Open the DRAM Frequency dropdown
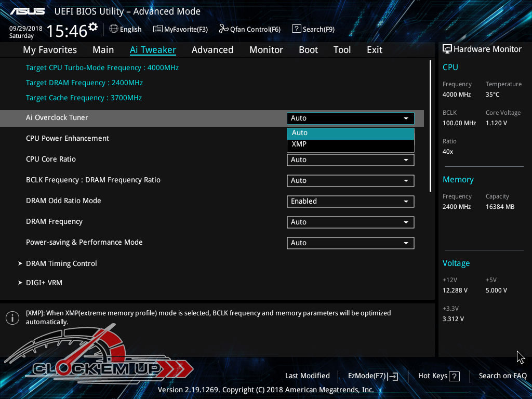 pyautogui.click(x=350, y=222)
